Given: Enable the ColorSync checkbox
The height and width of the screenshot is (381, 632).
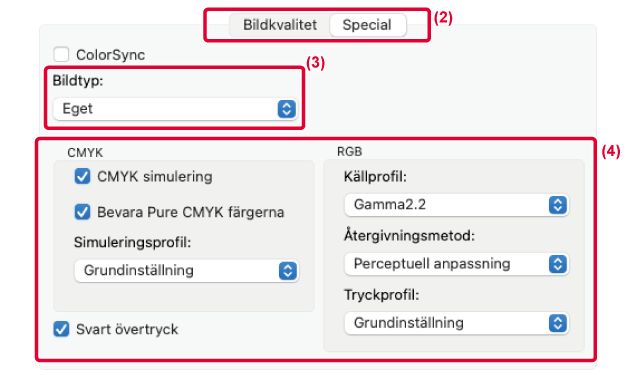Looking at the screenshot, I should point(61,54).
